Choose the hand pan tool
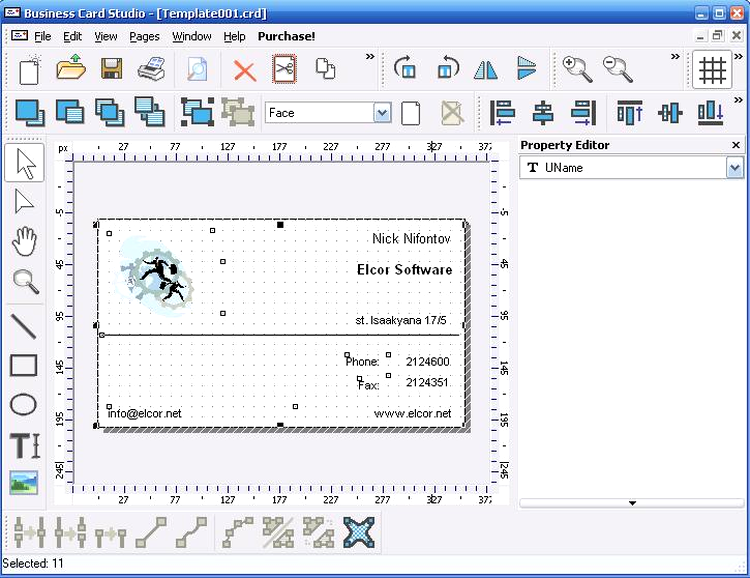Screen dimensions: 750x578 point(24,241)
